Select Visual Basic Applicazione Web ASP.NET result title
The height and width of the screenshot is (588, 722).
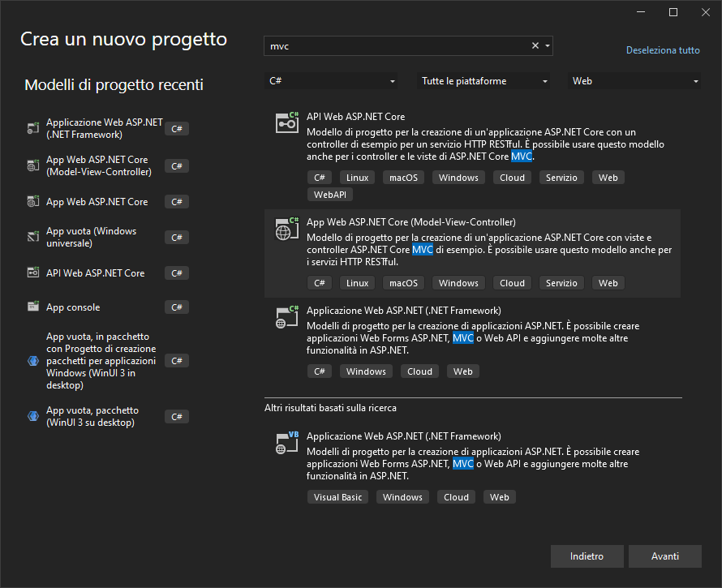404,436
